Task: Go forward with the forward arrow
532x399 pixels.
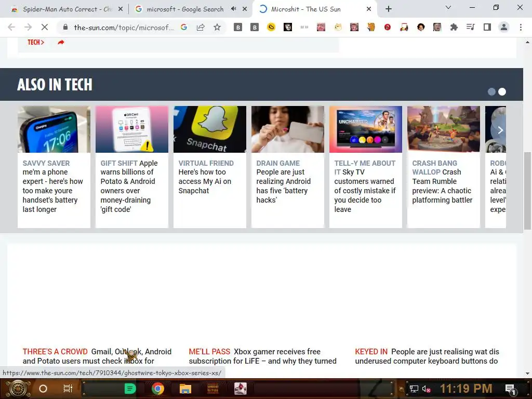Action: (28, 27)
